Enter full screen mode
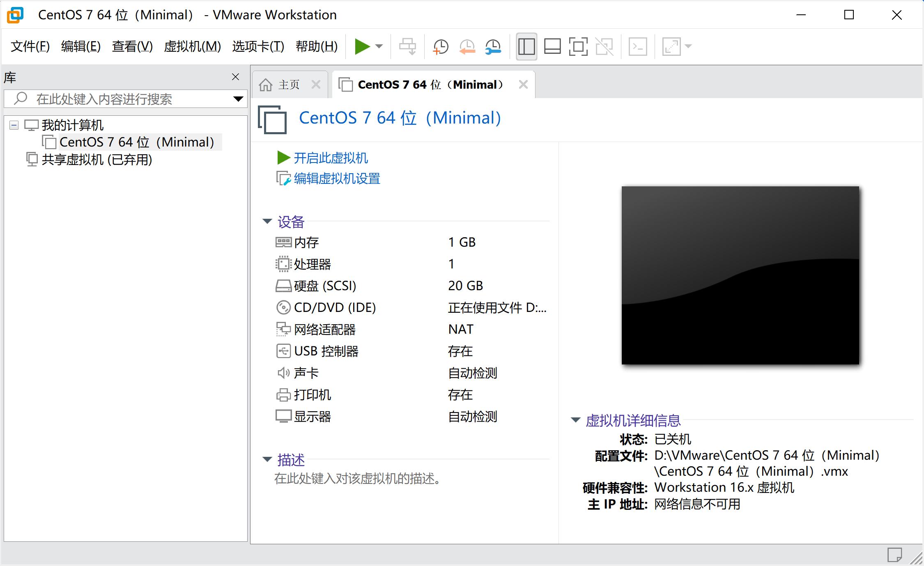924x566 pixels. coord(578,46)
